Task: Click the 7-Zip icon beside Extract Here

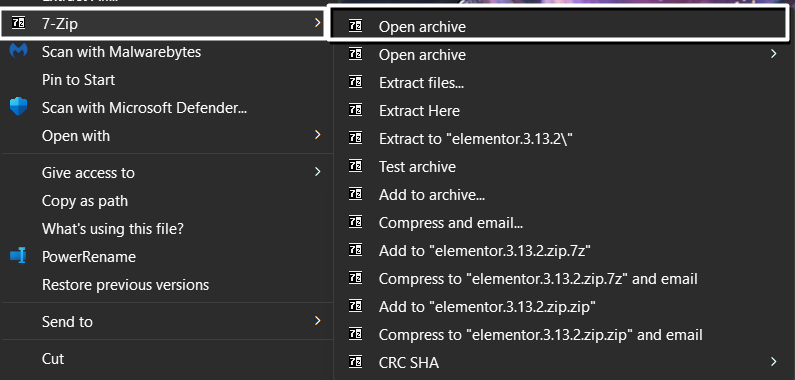Action: coord(355,111)
